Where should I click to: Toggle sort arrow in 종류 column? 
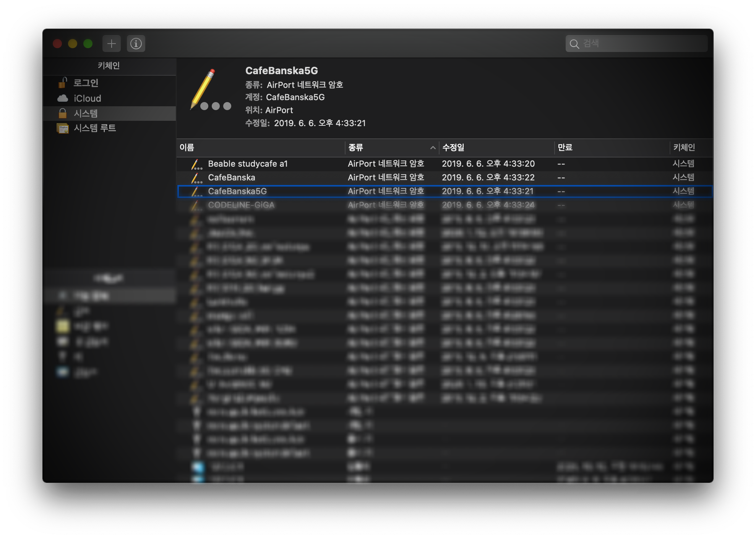(433, 148)
